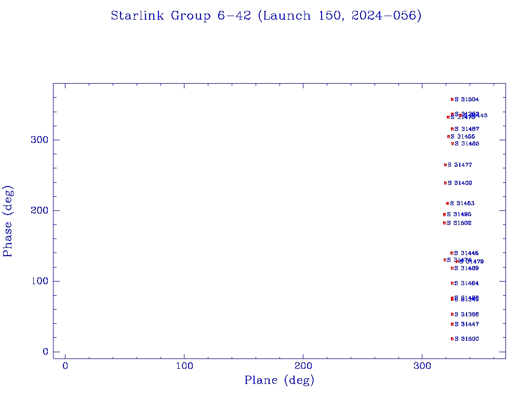This screenshot has height=399, width=532.
Task: Select the 'S 31487' satellite label
Action: (467, 129)
